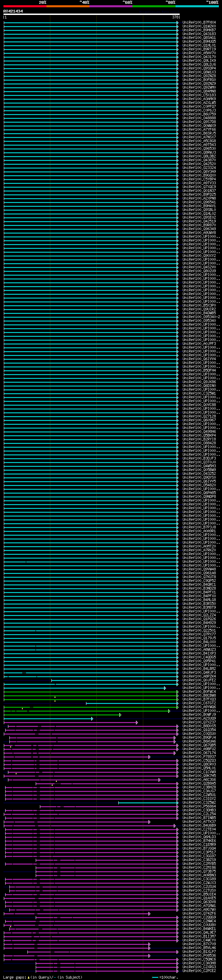Open hit UniRef100_C0PFQ7
The width and height of the screenshot is (222, 980).
(199, 106)
